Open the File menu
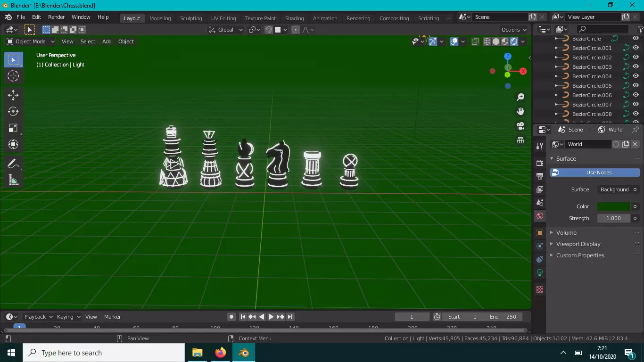This screenshot has width=644, height=362. pos(21,17)
